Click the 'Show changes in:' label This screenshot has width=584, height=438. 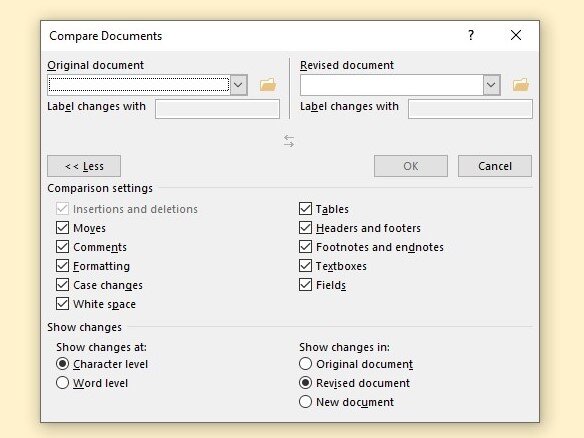click(x=345, y=347)
